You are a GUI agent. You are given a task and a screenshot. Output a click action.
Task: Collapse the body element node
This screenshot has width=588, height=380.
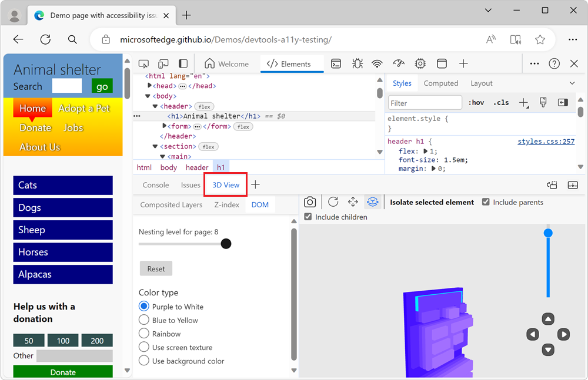tap(149, 95)
